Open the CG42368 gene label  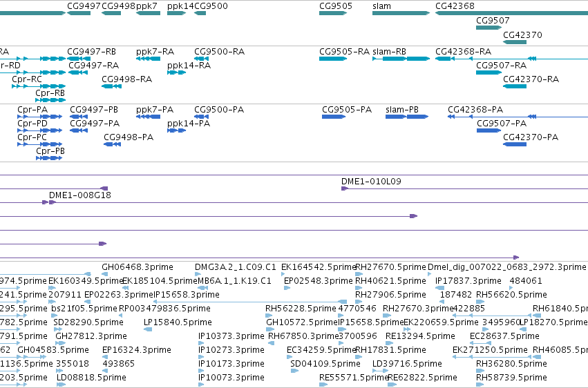455,6
